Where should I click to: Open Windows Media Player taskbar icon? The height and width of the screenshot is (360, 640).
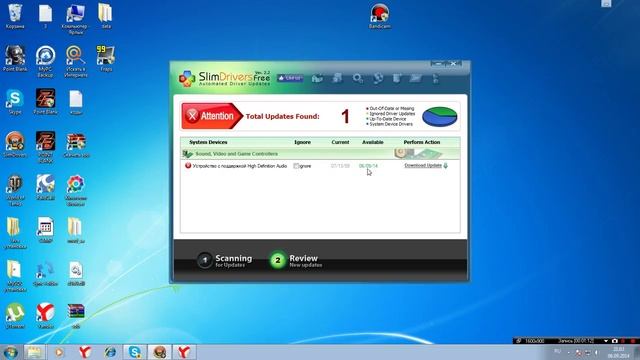[60, 352]
